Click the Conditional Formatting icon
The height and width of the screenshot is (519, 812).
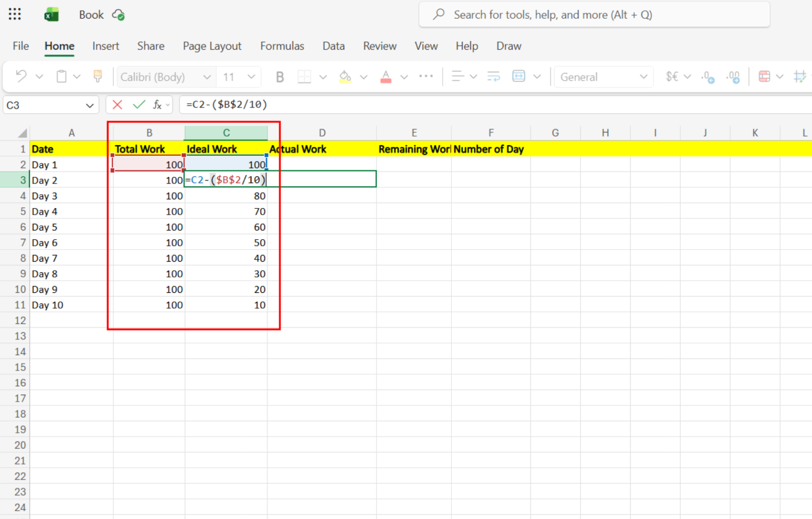pyautogui.click(x=764, y=77)
